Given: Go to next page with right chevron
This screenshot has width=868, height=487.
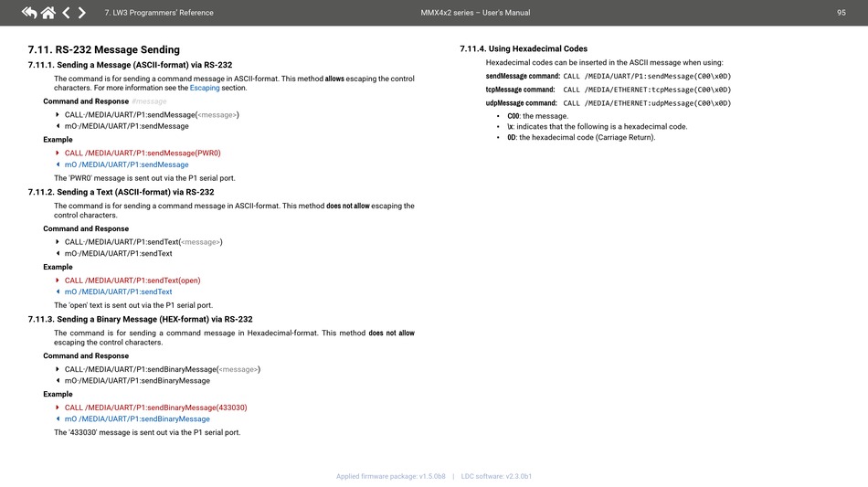Looking at the screenshot, I should (82, 13).
